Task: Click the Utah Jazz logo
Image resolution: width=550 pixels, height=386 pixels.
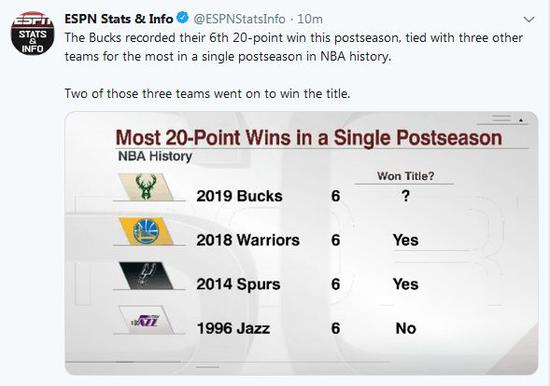Action: (x=146, y=320)
